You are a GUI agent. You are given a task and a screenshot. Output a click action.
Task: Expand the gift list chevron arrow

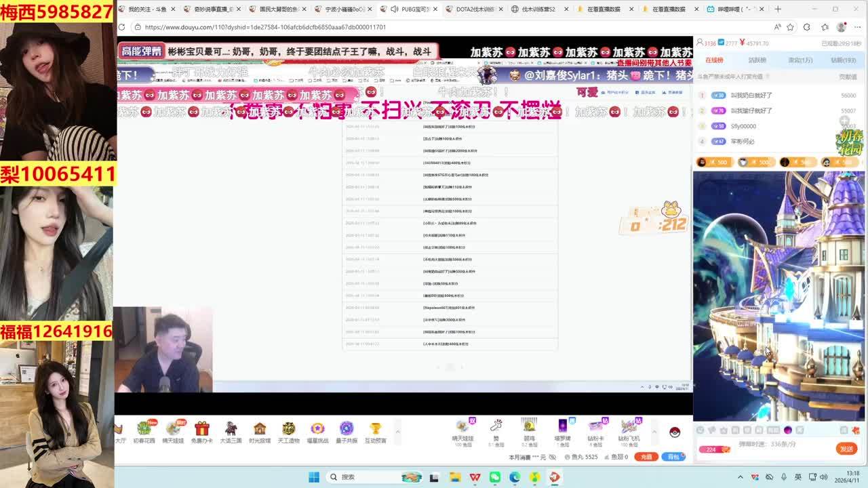654,432
